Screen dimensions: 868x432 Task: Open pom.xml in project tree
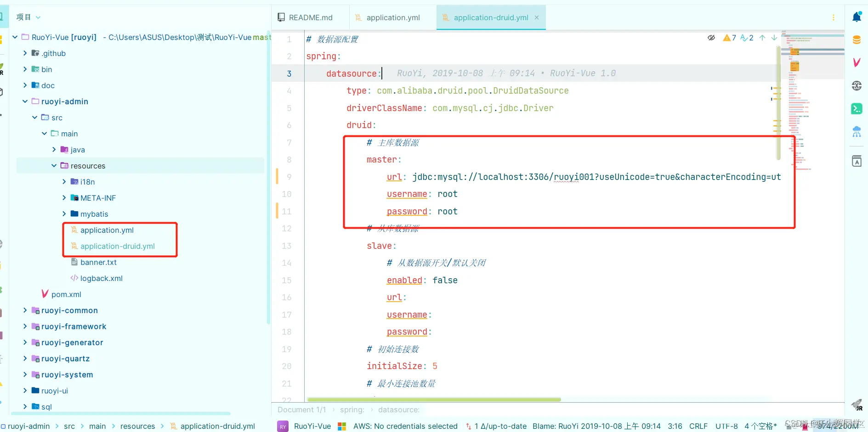(66, 294)
